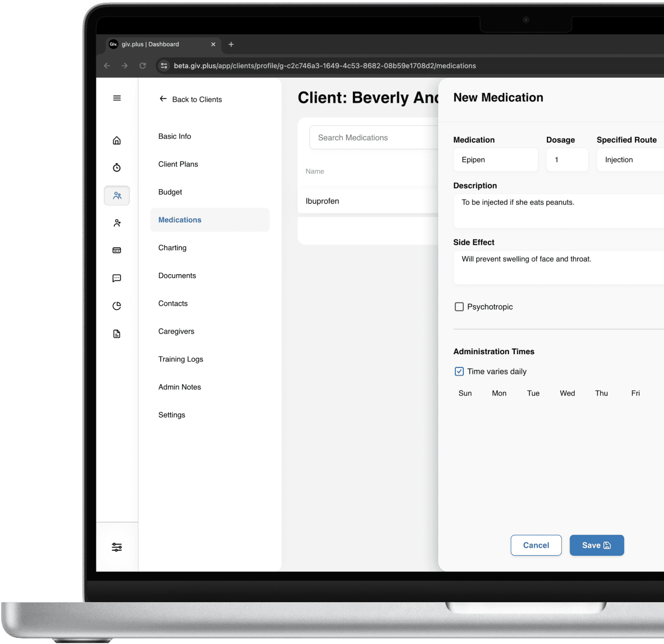Open the billing card icon in the sidebar

pyautogui.click(x=117, y=250)
